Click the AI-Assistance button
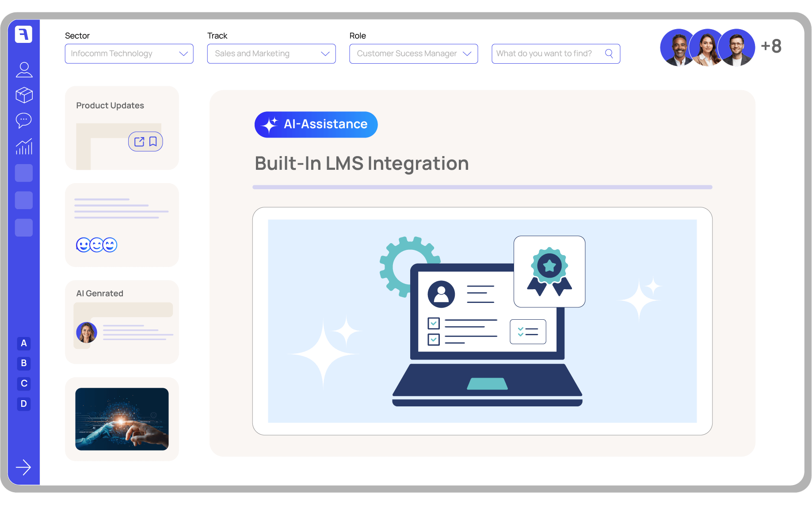The image size is (812, 505). click(x=316, y=124)
